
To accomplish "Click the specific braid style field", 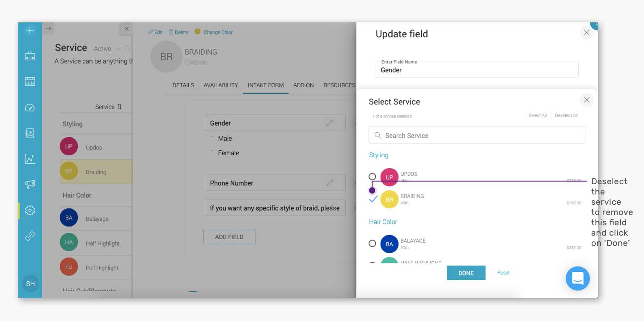I will 275,208.
